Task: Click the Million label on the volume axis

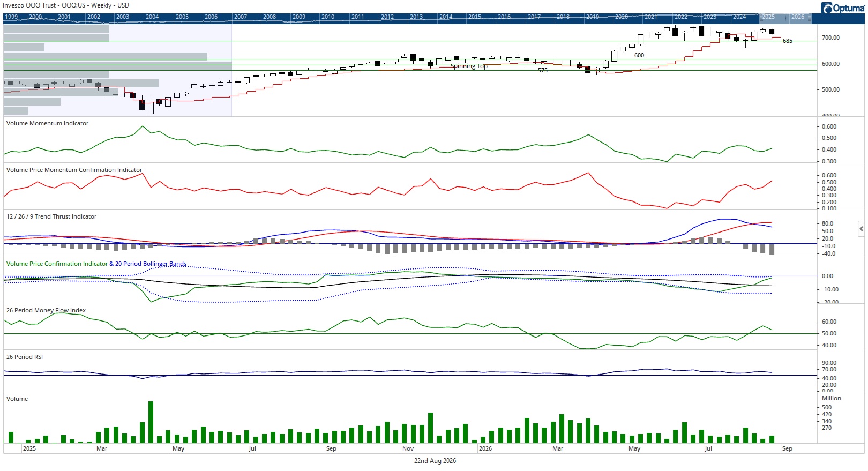Action: coord(832,398)
